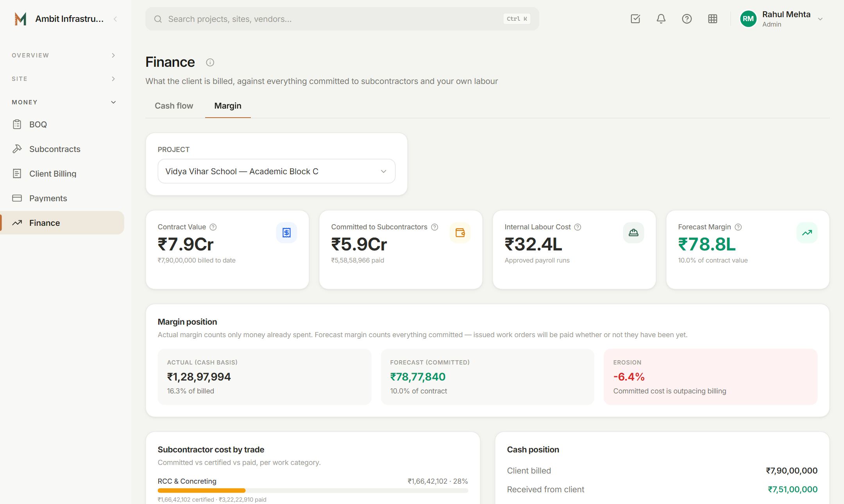Click the ₹1,28,97,994 actual margin value
This screenshot has width=844, height=504.
point(199,377)
